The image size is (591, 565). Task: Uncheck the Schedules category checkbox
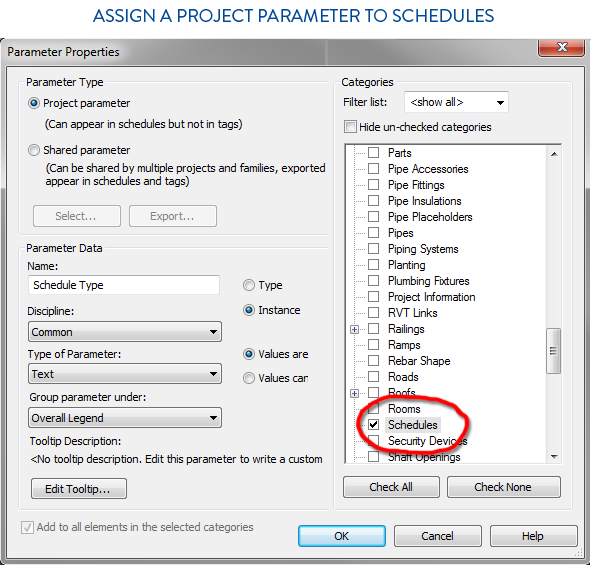(374, 425)
